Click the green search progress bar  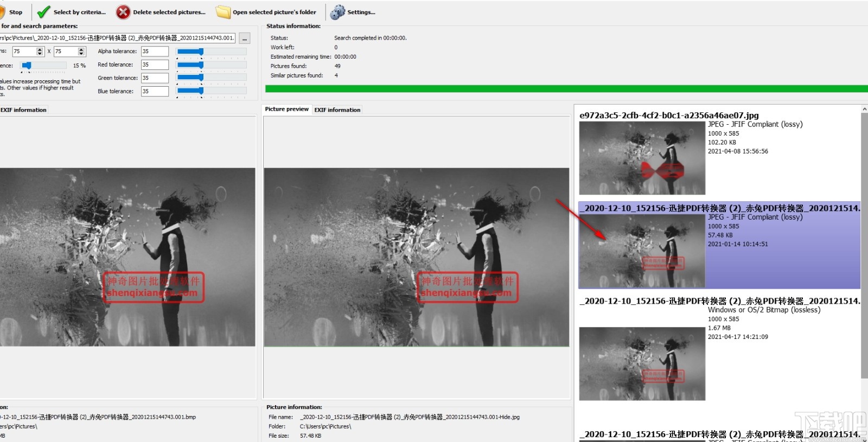click(x=566, y=89)
